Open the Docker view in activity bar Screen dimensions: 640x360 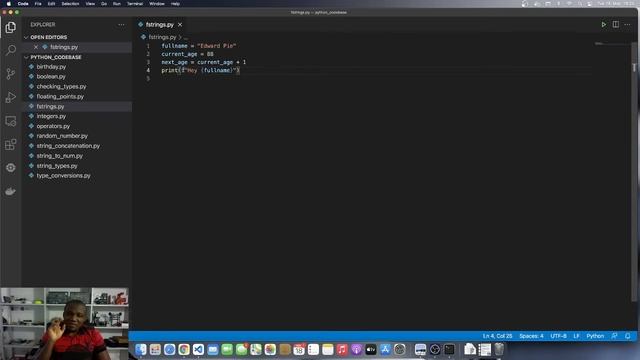click(11, 191)
